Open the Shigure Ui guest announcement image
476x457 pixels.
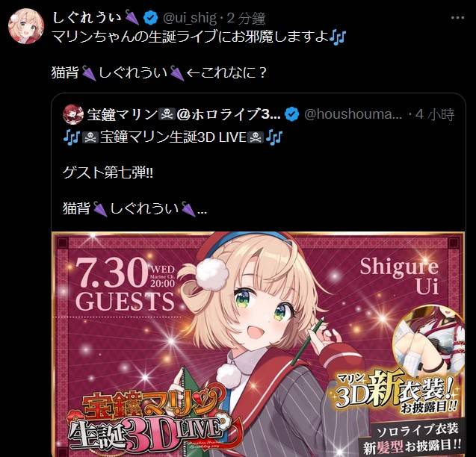[x=259, y=344]
